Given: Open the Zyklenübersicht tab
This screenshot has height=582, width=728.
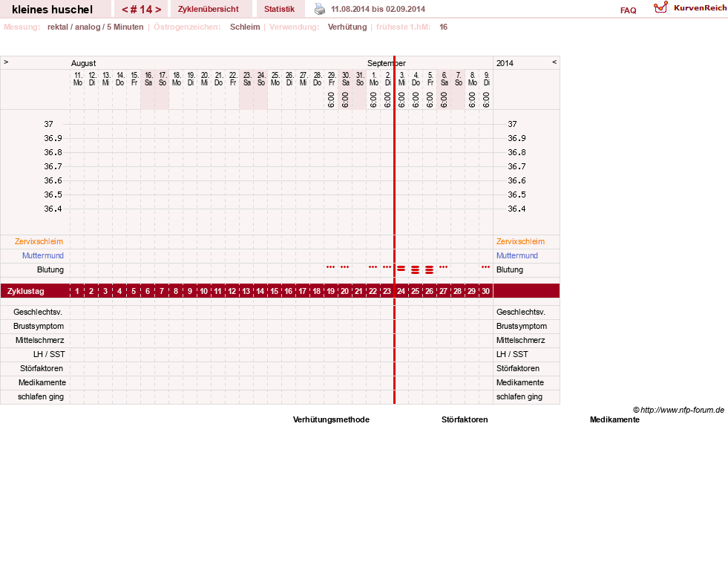Looking at the screenshot, I should click(x=208, y=9).
